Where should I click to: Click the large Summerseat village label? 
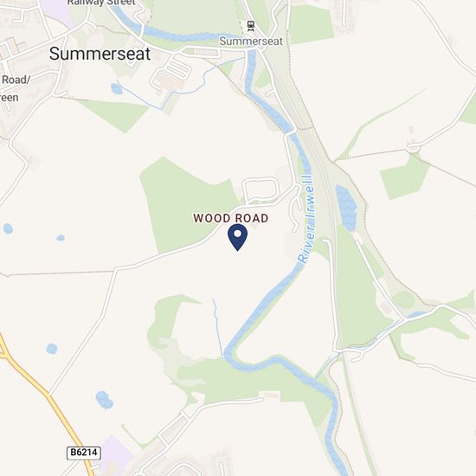click(x=100, y=54)
